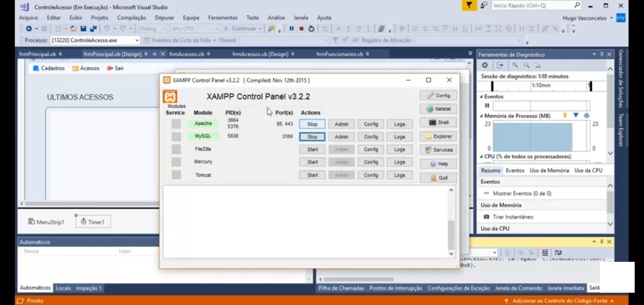644x305 pixels.
Task: Open Ferramentas de Diagnóstico window options arrow
Action: tap(594, 54)
